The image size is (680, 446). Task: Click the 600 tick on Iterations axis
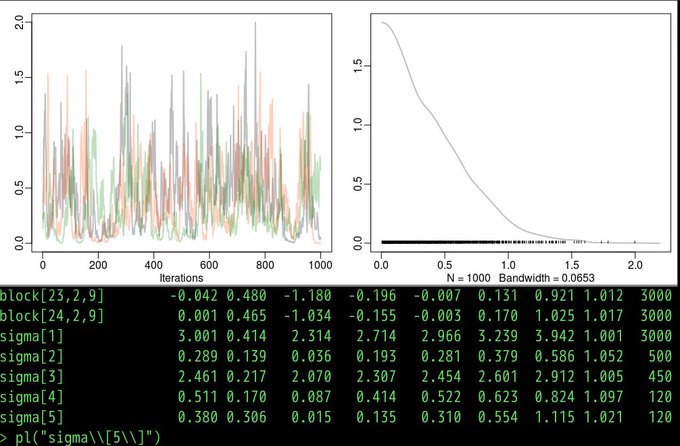point(209,265)
